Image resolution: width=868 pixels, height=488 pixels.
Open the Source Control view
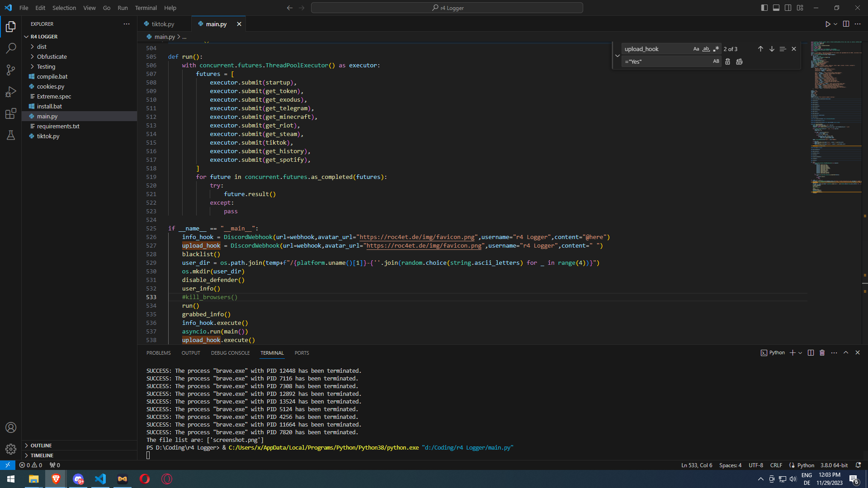[11, 70]
